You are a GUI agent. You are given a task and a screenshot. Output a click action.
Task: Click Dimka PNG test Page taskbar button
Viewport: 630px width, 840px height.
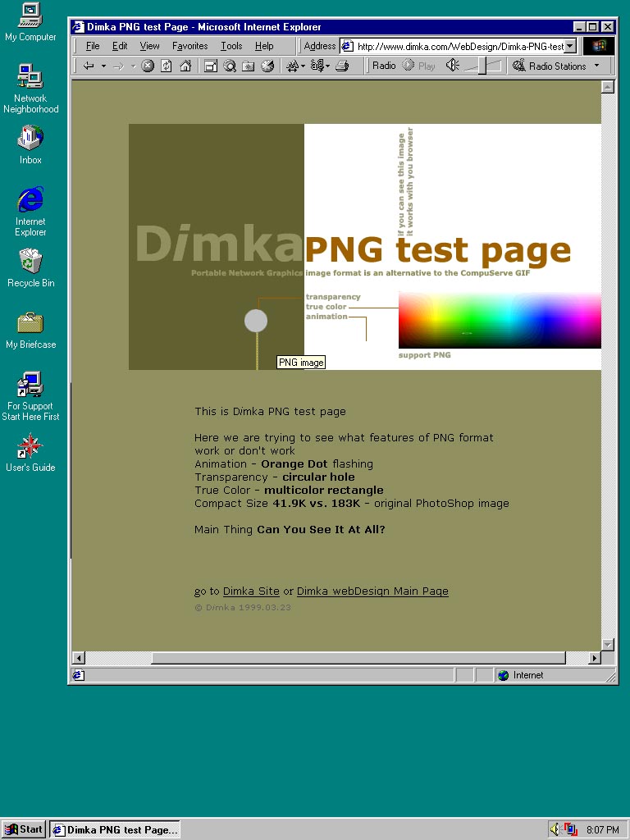(x=115, y=830)
